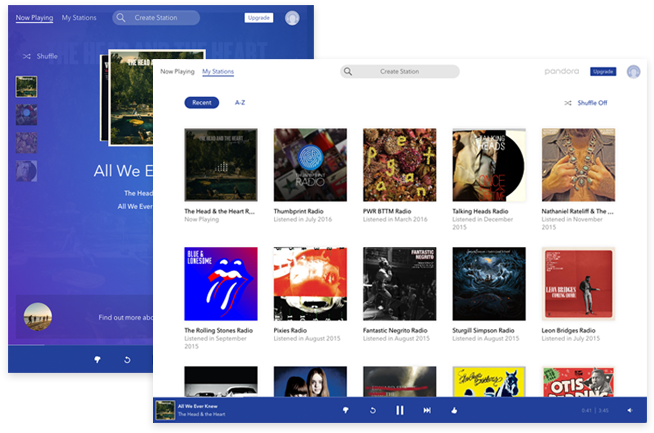Viewport: 654px width, 433px height.
Task: Thumbs up the current song
Action: click(454, 410)
